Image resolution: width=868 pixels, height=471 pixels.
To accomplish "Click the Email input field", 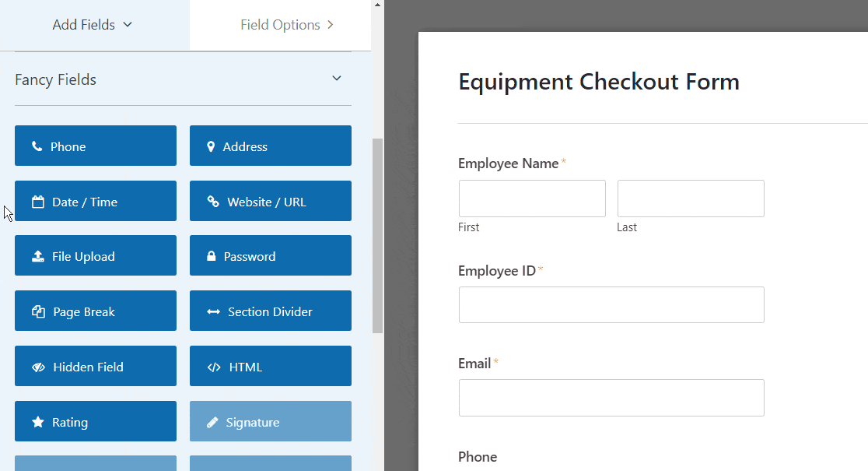I will tap(611, 398).
